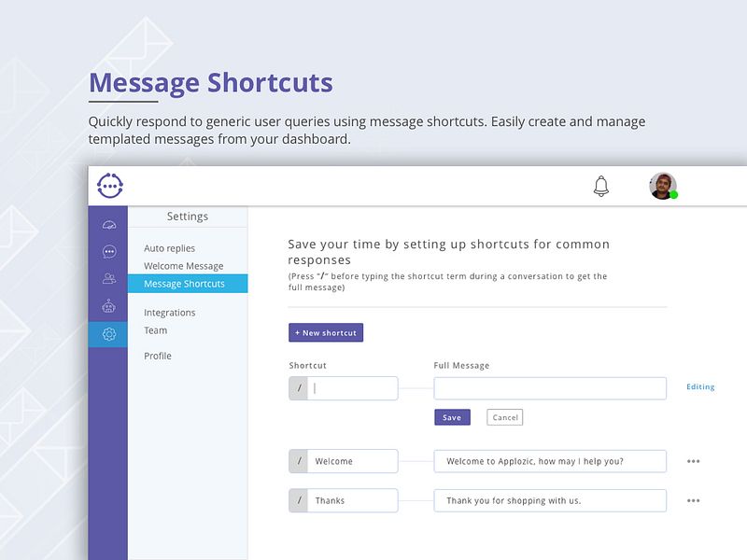
Task: Open more options for Thanks shortcut
Action: point(694,501)
